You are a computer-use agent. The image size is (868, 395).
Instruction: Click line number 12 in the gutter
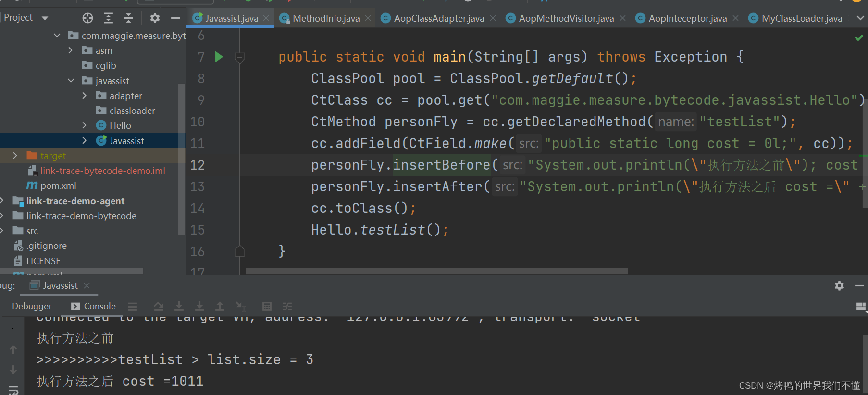(x=197, y=165)
